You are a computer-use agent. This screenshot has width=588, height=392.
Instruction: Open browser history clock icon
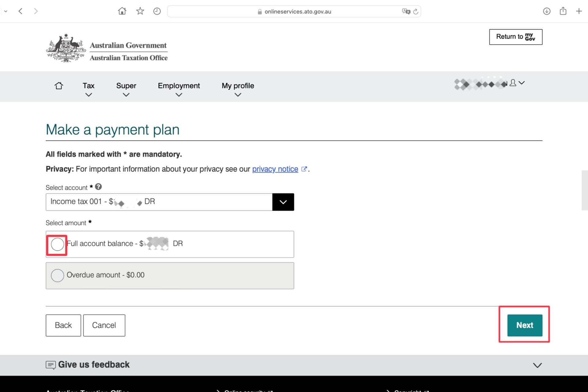click(x=157, y=11)
